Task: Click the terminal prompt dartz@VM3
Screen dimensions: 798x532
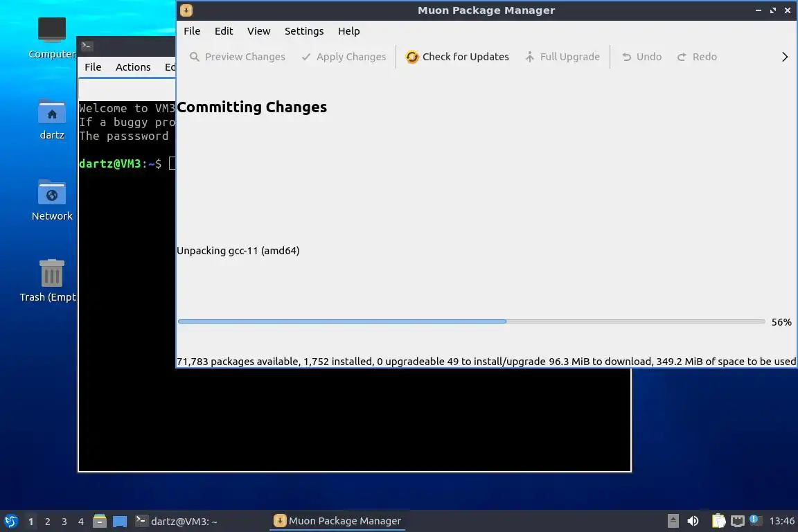Action: point(109,163)
